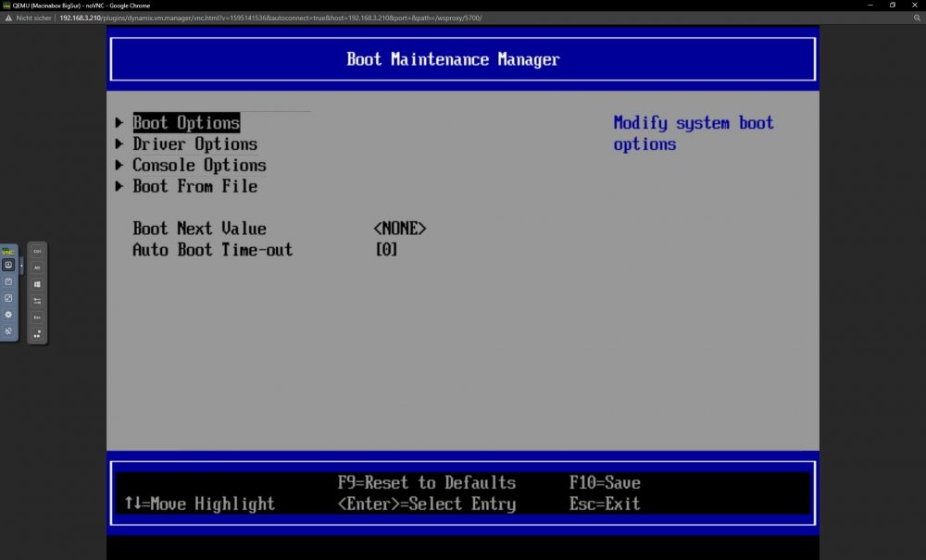Click the Auto Boot Time-out [0] field

(x=386, y=250)
